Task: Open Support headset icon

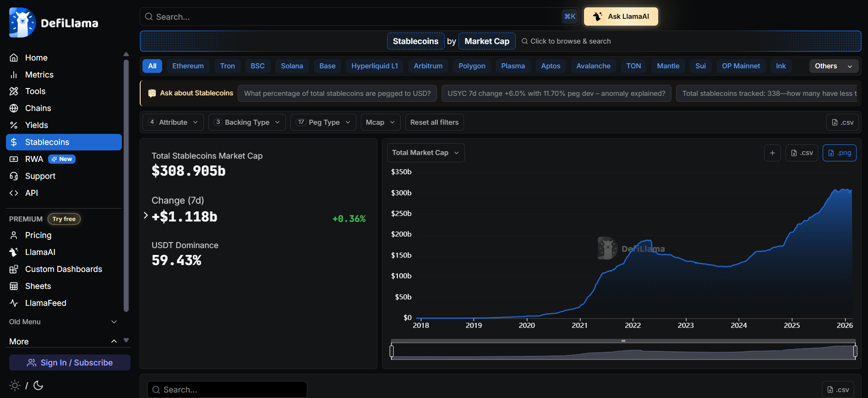Action: 14,176
